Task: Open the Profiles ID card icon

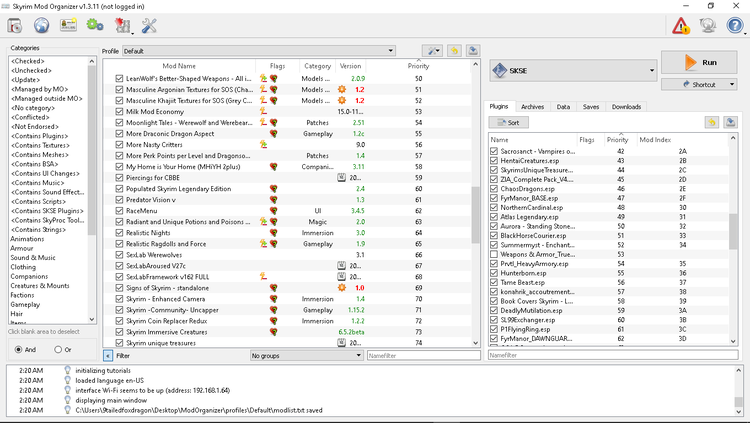Action: pos(68,25)
